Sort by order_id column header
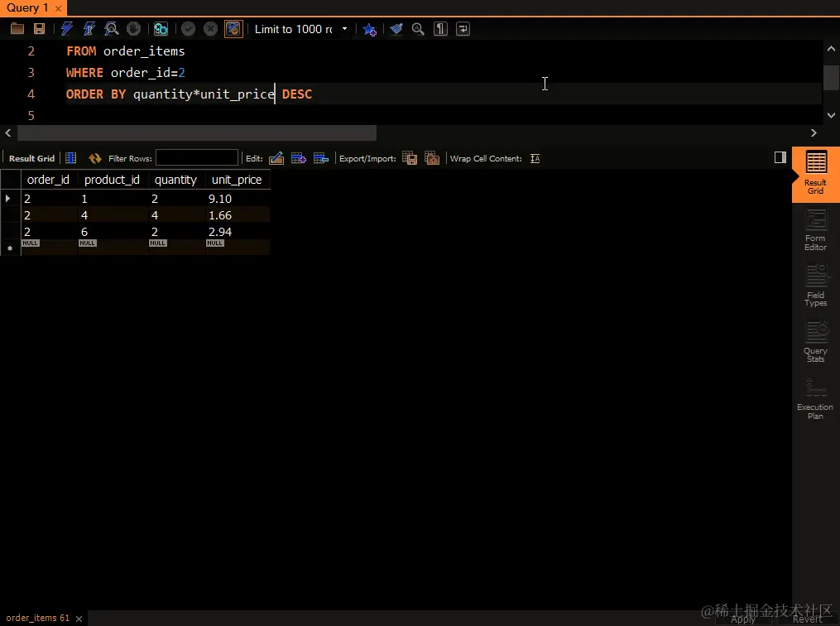The image size is (840, 626). (49, 180)
